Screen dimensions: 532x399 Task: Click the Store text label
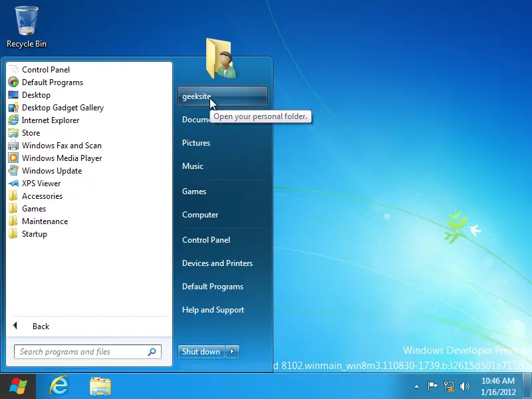click(x=31, y=133)
